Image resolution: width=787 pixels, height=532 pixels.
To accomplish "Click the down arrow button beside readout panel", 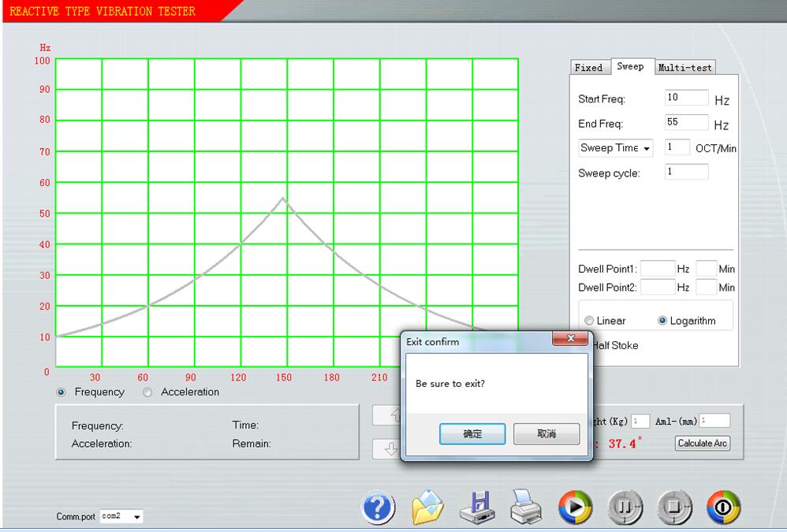I will [x=387, y=448].
